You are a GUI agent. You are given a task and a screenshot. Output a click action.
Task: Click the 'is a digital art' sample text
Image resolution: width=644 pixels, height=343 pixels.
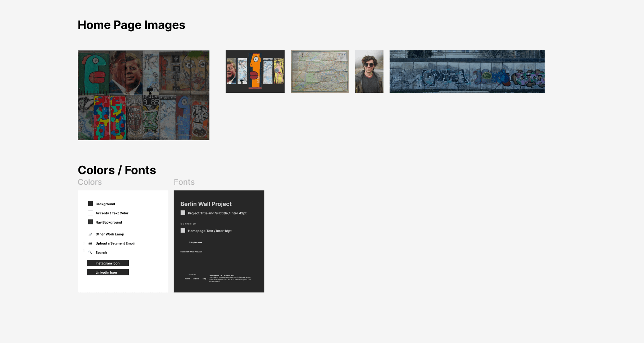point(188,224)
